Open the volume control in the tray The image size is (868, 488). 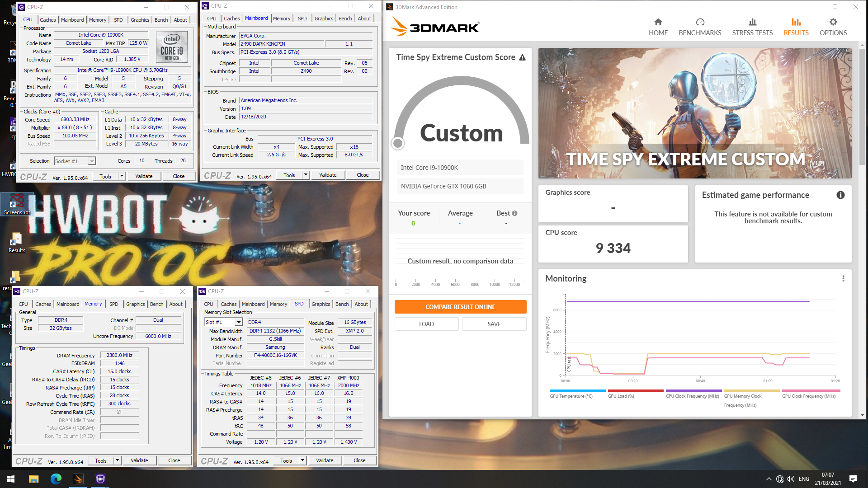pyautogui.click(x=791, y=479)
